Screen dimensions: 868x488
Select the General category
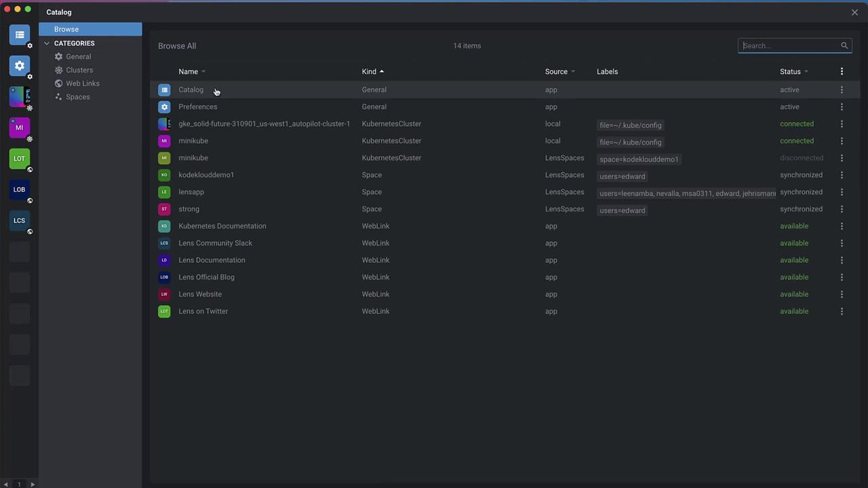pyautogui.click(x=78, y=57)
